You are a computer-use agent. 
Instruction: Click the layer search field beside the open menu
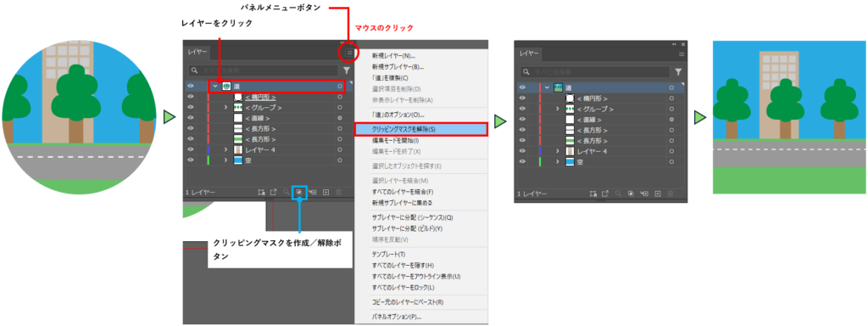pyautogui.click(x=262, y=70)
